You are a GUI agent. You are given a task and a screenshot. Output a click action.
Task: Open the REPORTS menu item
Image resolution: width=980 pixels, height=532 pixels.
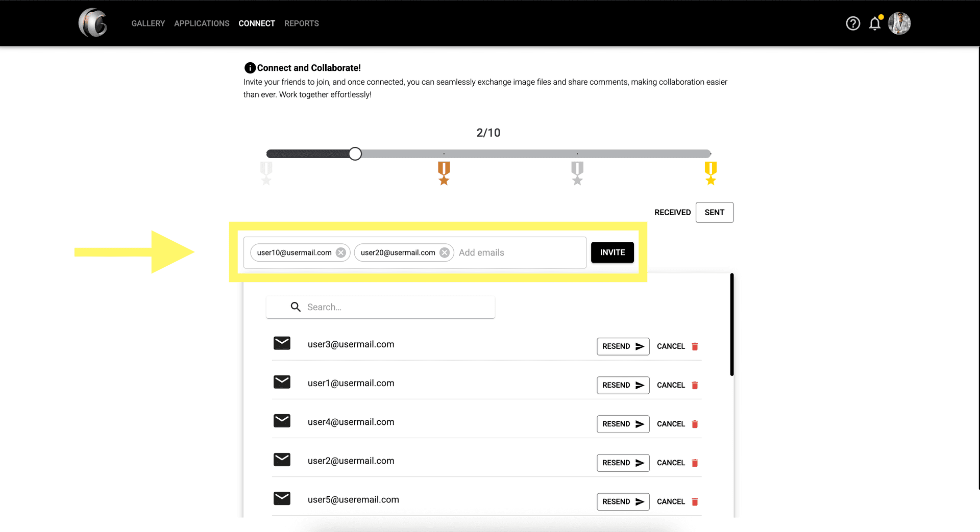pos(301,23)
